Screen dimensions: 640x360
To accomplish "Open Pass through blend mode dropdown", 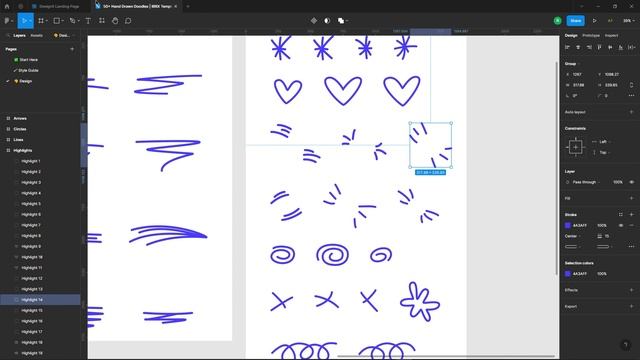I will pos(587,182).
